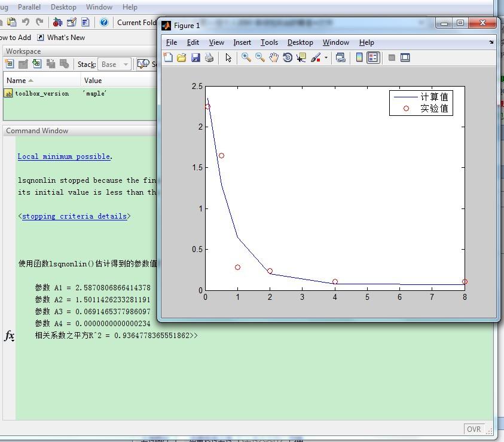Open Parallel menu in MATLAB main window
Viewport: 504px width, 442px height.
(29, 7)
